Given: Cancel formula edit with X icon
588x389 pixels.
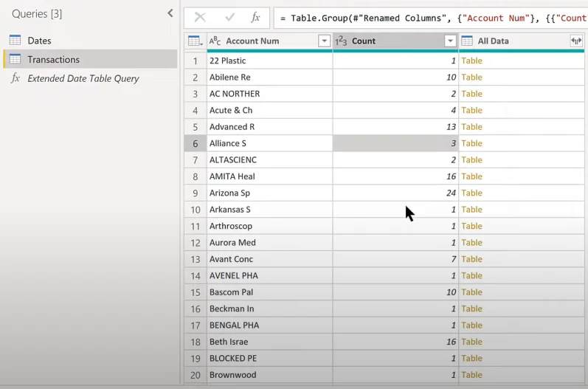Looking at the screenshot, I should click(x=200, y=17).
